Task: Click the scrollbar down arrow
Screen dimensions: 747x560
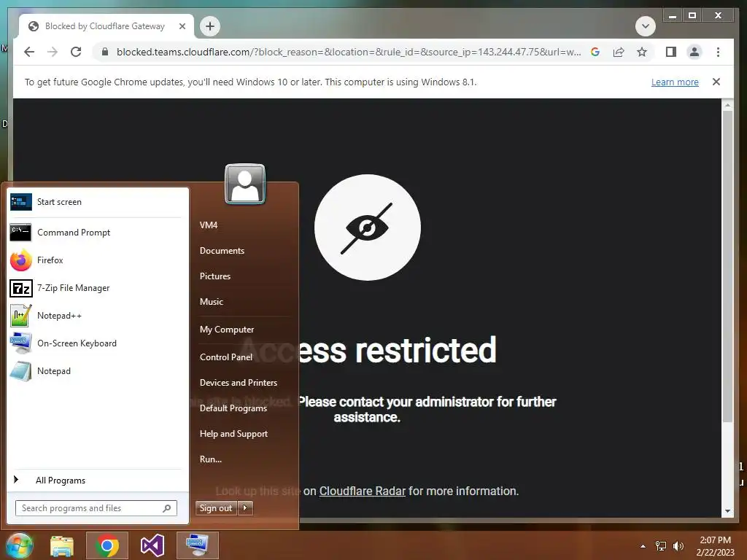Action: (727, 511)
